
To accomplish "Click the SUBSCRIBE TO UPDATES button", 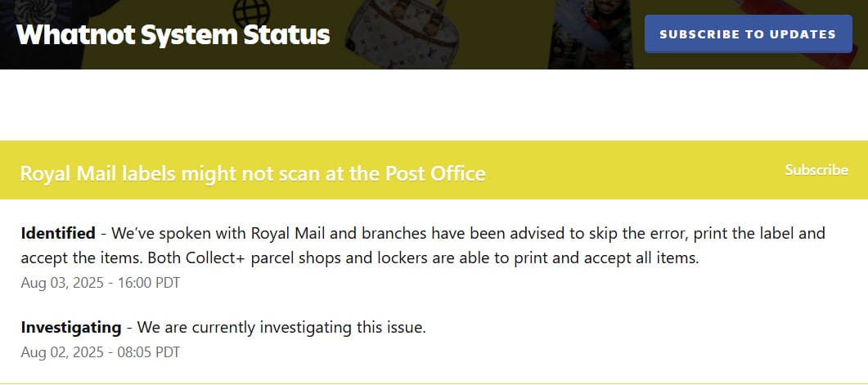I will [748, 34].
